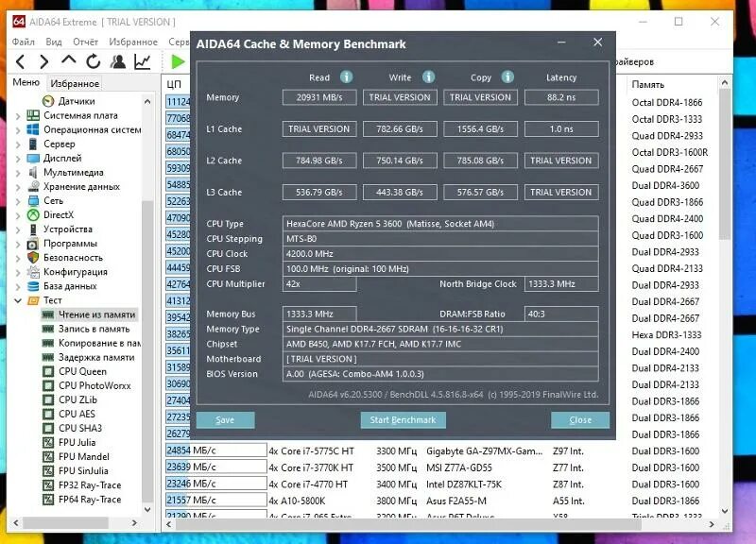
Task: Select CPU Queen benchmark
Action: pos(82,371)
